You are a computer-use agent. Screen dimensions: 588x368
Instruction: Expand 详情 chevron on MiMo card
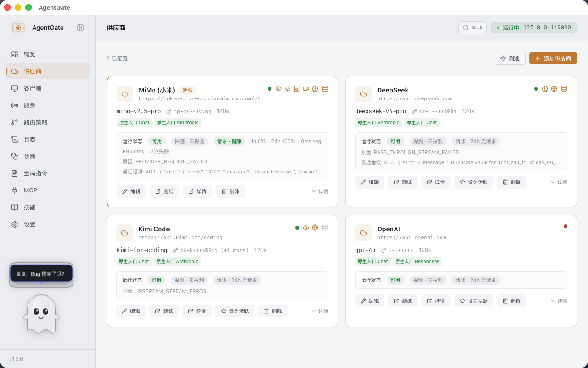[x=320, y=191]
